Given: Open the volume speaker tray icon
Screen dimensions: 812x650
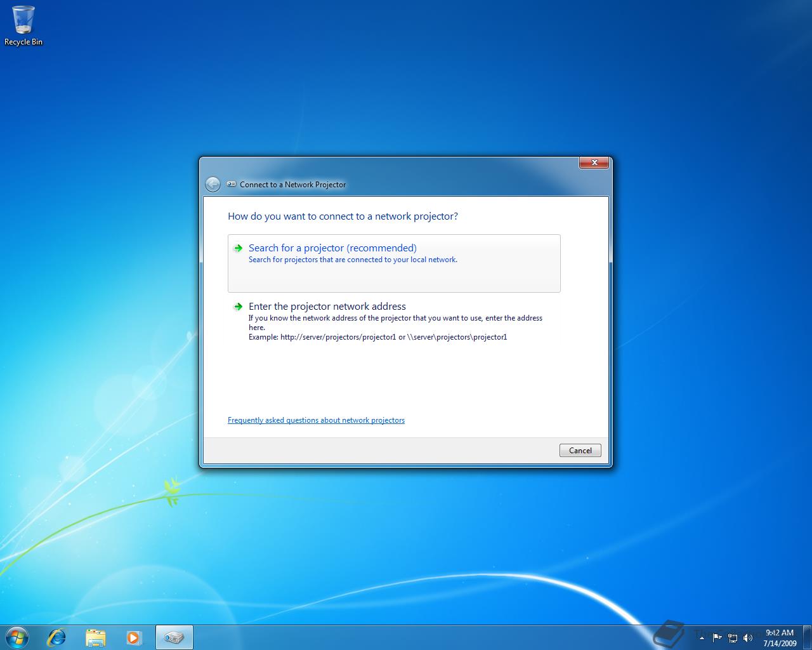Looking at the screenshot, I should tap(748, 638).
